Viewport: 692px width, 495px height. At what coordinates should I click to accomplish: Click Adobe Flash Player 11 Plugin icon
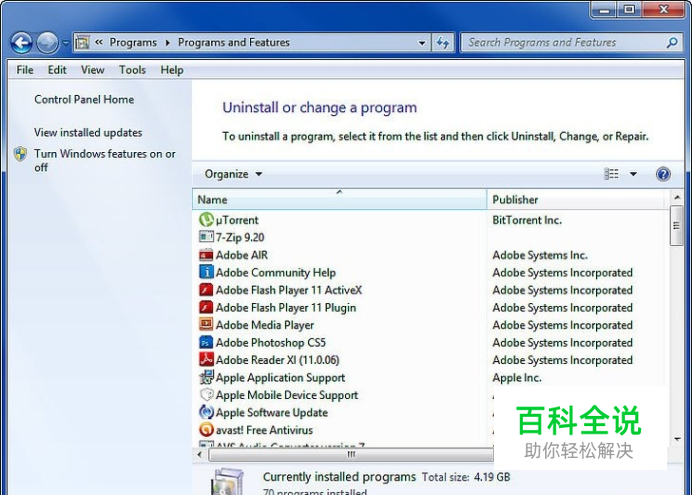tap(206, 308)
